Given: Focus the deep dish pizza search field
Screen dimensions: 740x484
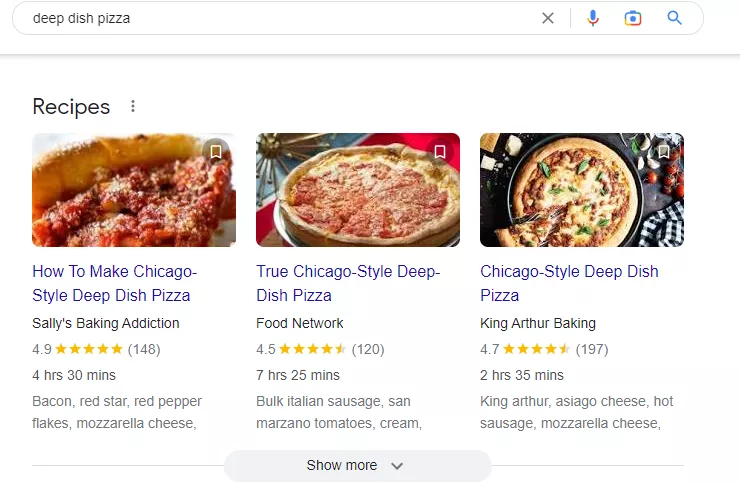Looking at the screenshot, I should [x=283, y=18].
